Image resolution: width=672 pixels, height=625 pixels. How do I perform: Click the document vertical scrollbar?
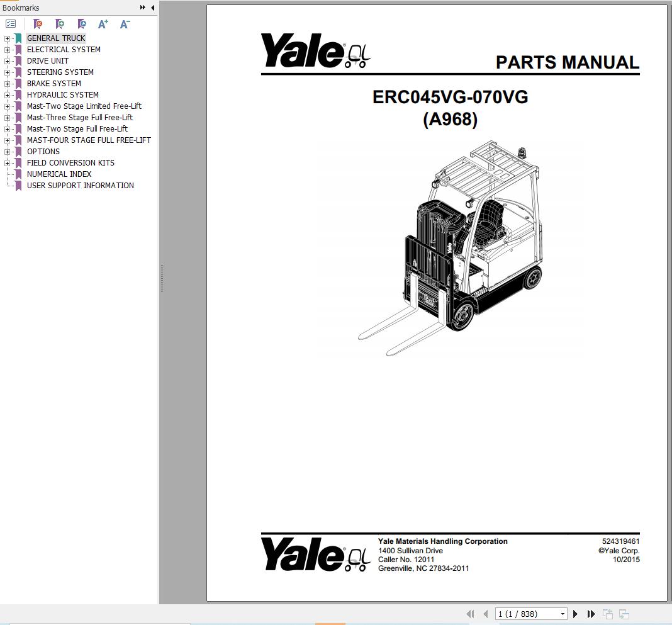click(x=668, y=252)
